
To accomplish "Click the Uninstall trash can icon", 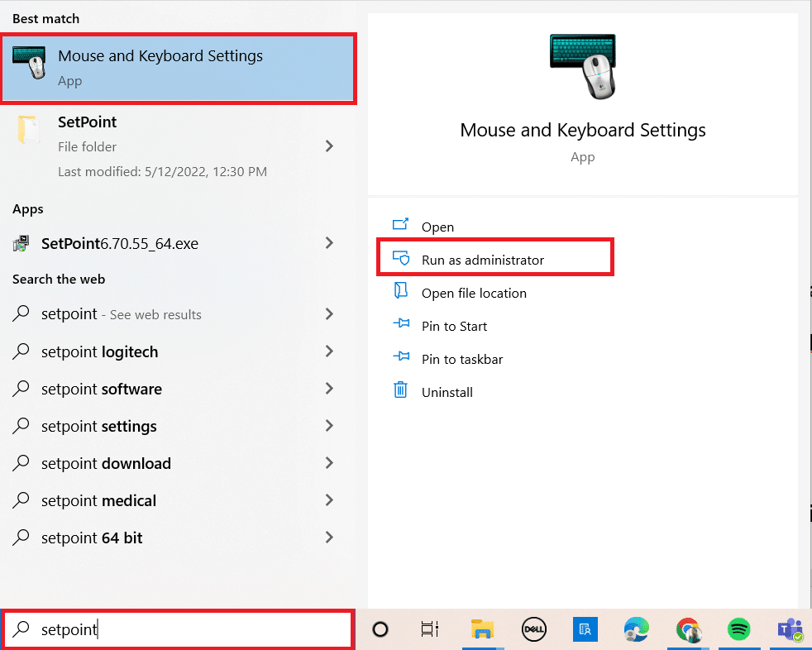I will 400,390.
